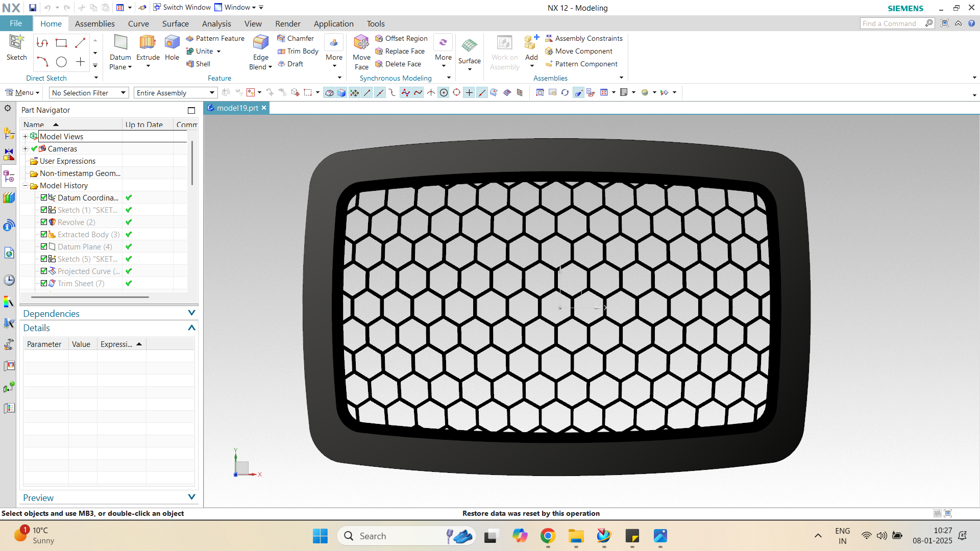
Task: Select the Circle sketch tool
Action: point(61,62)
